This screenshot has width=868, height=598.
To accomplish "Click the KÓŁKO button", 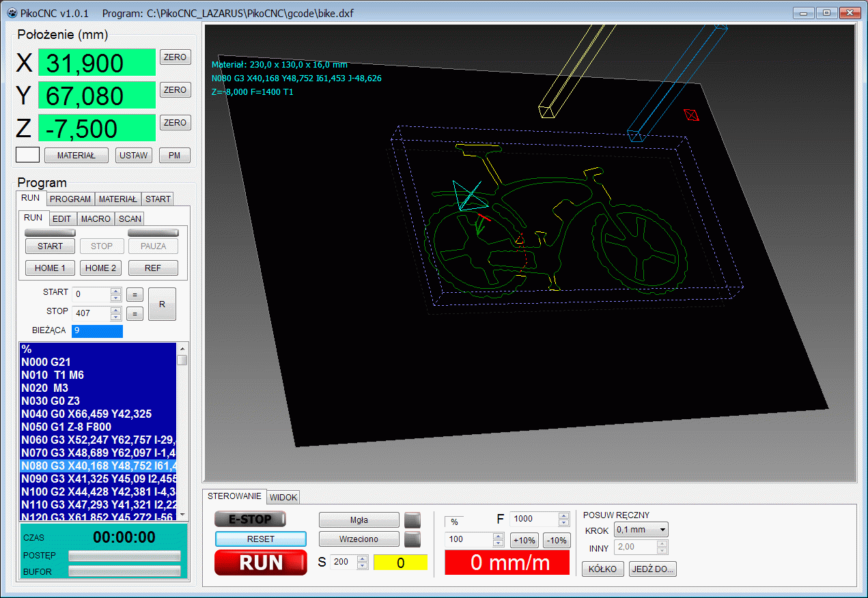I will click(x=603, y=569).
